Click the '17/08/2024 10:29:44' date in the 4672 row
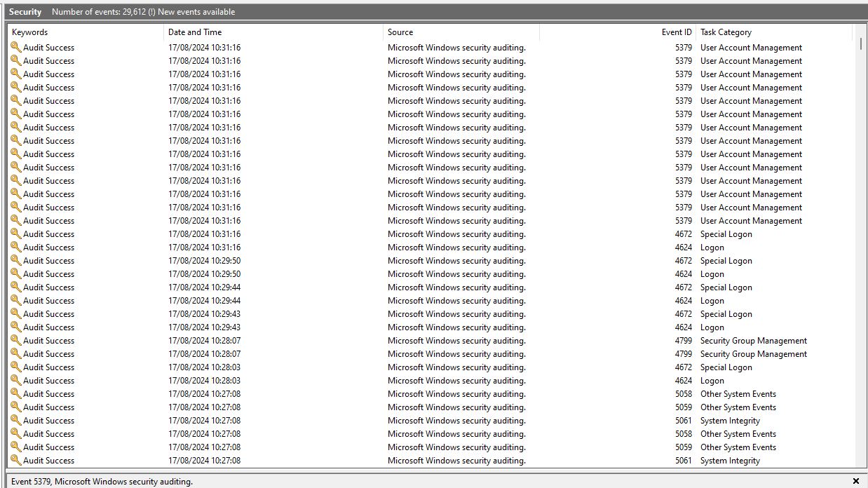The height and width of the screenshot is (488, 868). click(x=204, y=287)
